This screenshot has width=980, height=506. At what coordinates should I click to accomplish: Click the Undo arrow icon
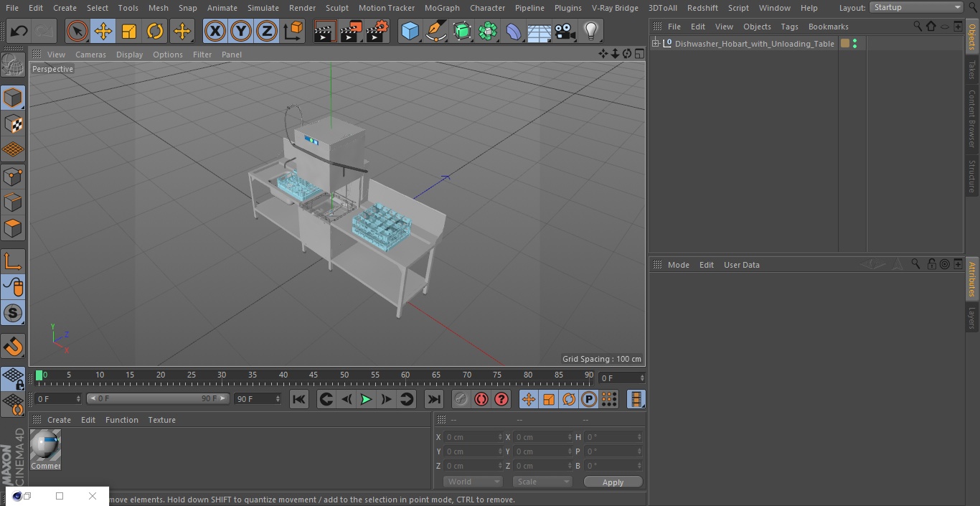[x=19, y=32]
